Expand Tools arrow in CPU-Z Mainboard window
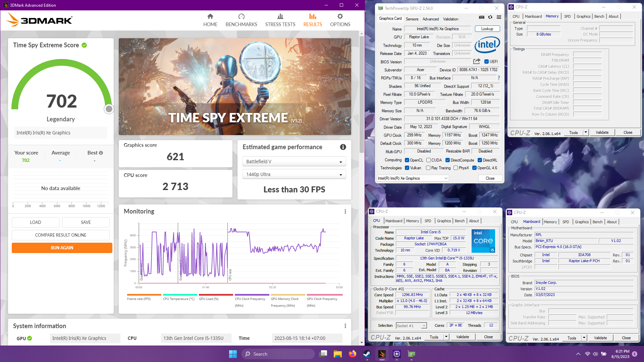Screen dimensions: 644x362 click(584, 338)
